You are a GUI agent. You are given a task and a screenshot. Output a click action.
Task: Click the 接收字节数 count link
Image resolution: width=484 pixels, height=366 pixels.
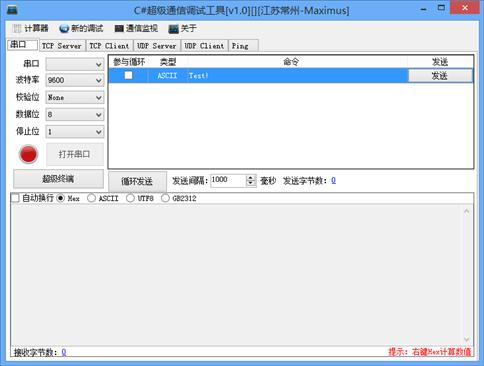click(x=64, y=352)
